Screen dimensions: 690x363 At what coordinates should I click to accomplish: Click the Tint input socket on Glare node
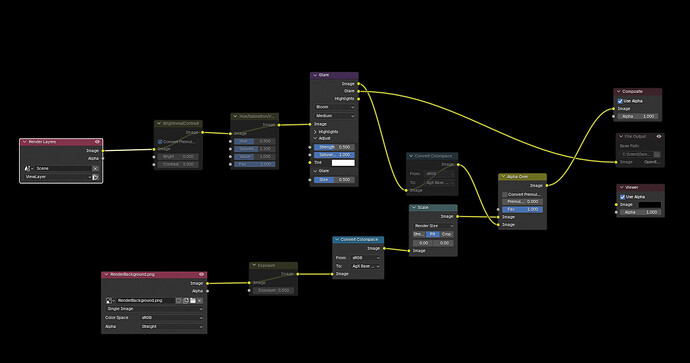pyautogui.click(x=310, y=163)
